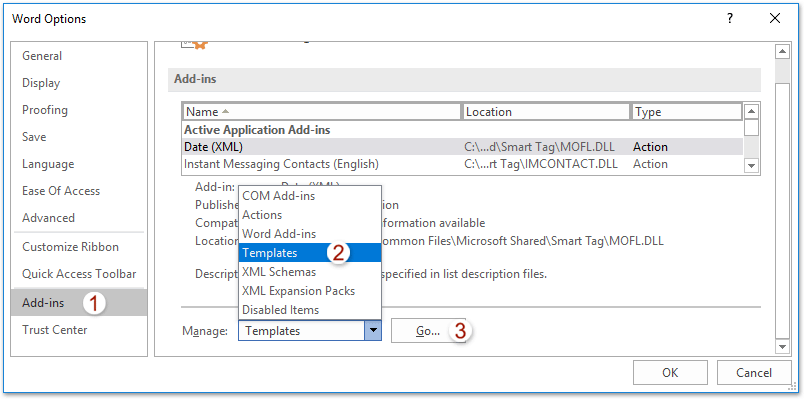Open the Display options category
Viewport: 807px width, 401px height.
coord(41,83)
